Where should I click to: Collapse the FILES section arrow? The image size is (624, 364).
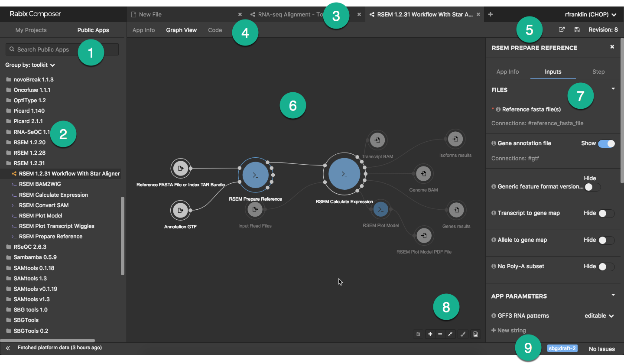tap(613, 89)
